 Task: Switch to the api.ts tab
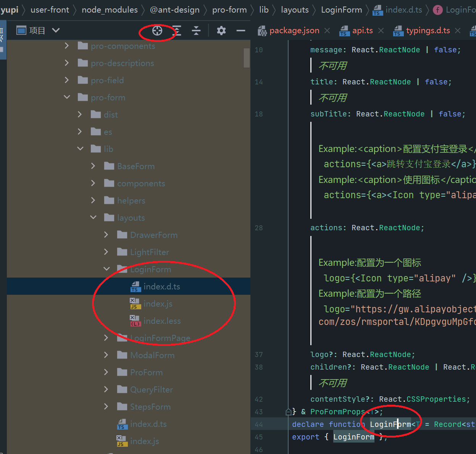click(x=362, y=31)
